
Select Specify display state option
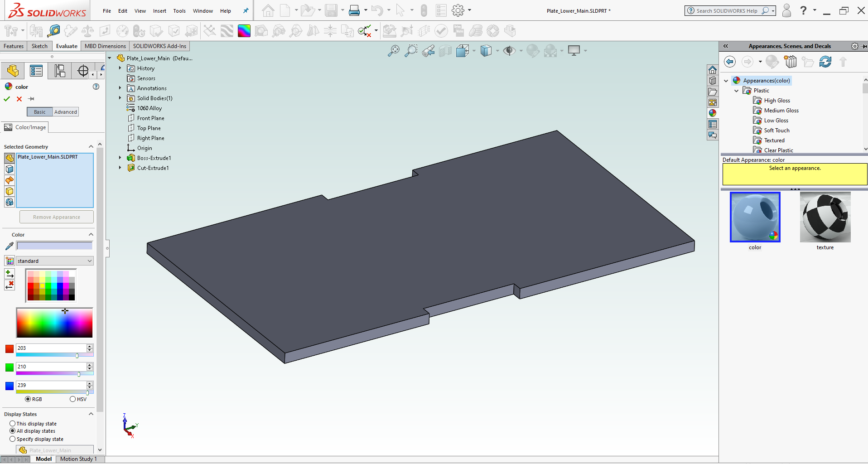click(13, 439)
